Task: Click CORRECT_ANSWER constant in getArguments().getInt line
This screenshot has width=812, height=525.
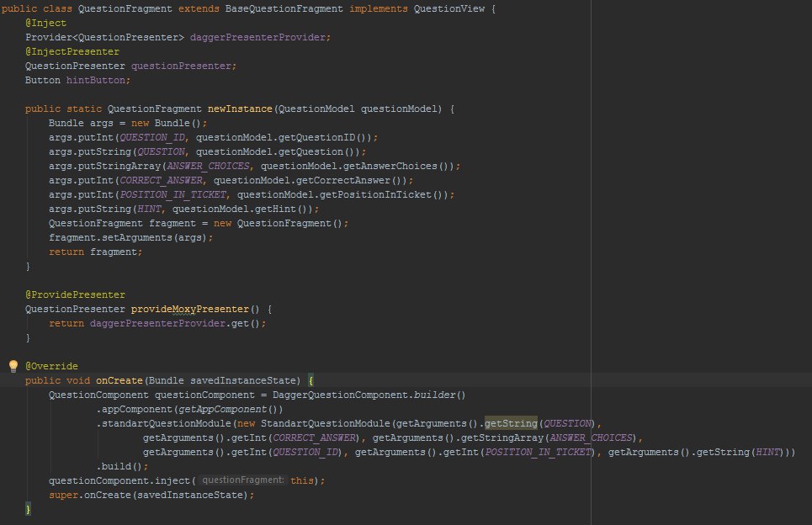Action: 314,437
